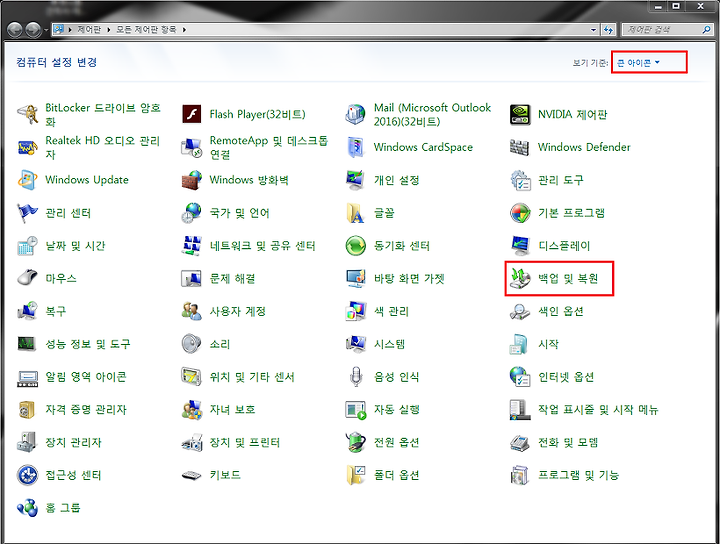Image resolution: width=720 pixels, height=544 pixels.
Task: Click the 홈 그룹 icon
Action: (28, 508)
